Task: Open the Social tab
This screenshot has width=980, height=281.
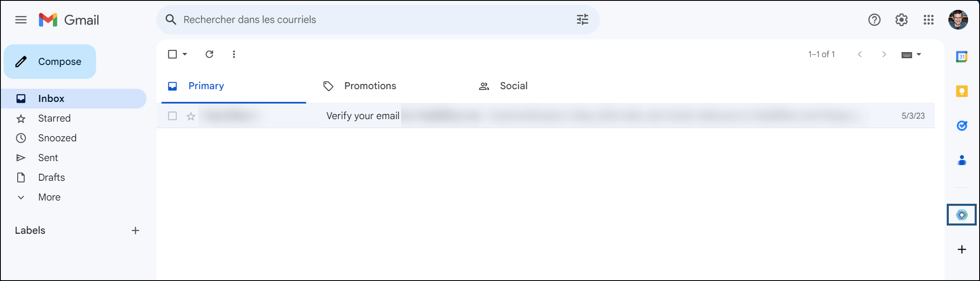Action: click(x=514, y=86)
